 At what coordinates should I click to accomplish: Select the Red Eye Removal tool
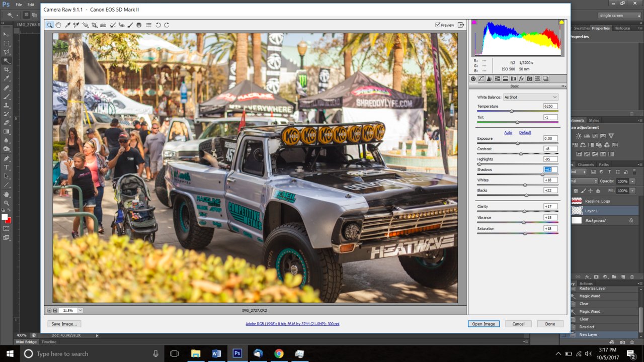pyautogui.click(x=121, y=25)
